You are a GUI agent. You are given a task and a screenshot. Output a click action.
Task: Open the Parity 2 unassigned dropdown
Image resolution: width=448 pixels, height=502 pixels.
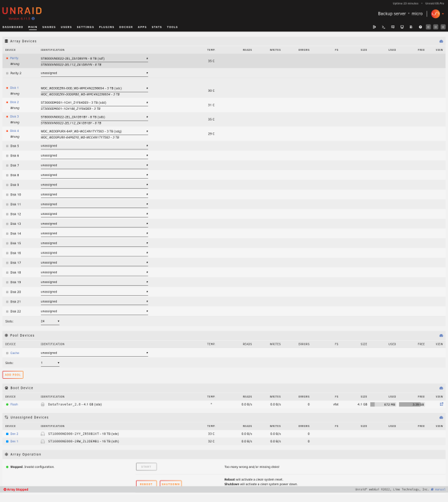[x=94, y=73]
